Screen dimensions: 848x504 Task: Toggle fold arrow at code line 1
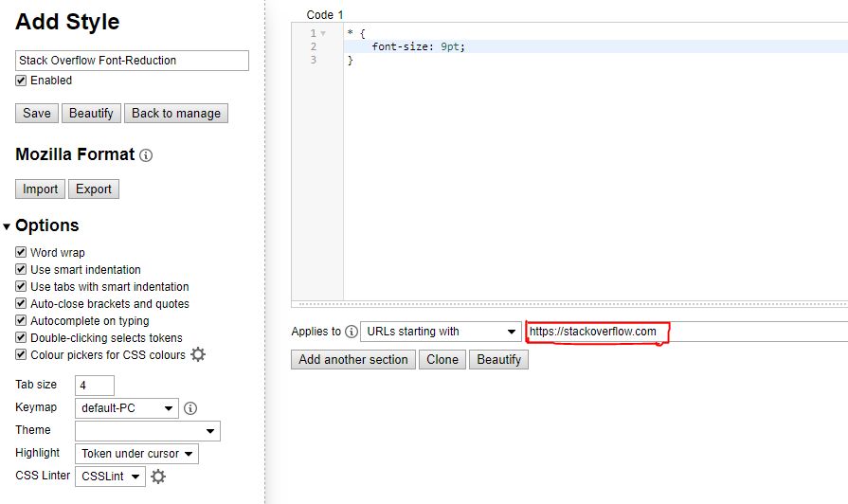(323, 33)
